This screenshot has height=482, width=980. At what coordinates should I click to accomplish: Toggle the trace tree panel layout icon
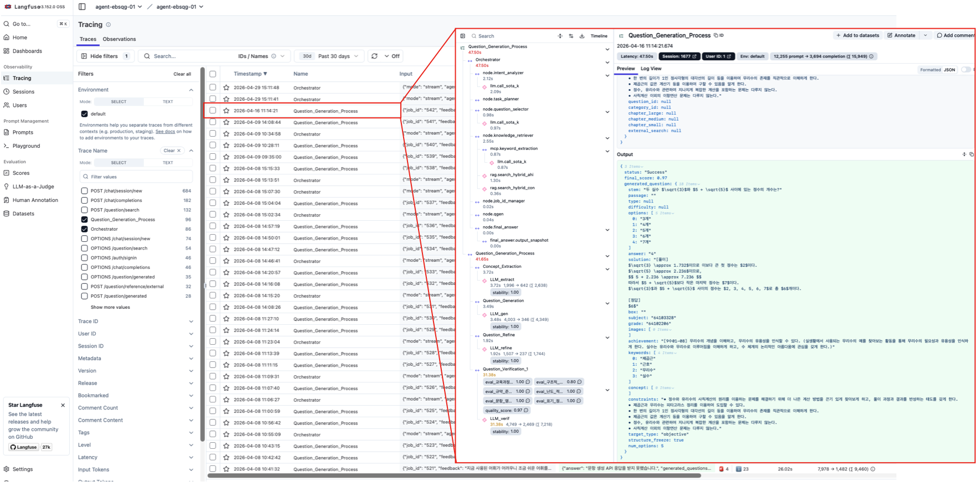[x=463, y=36]
